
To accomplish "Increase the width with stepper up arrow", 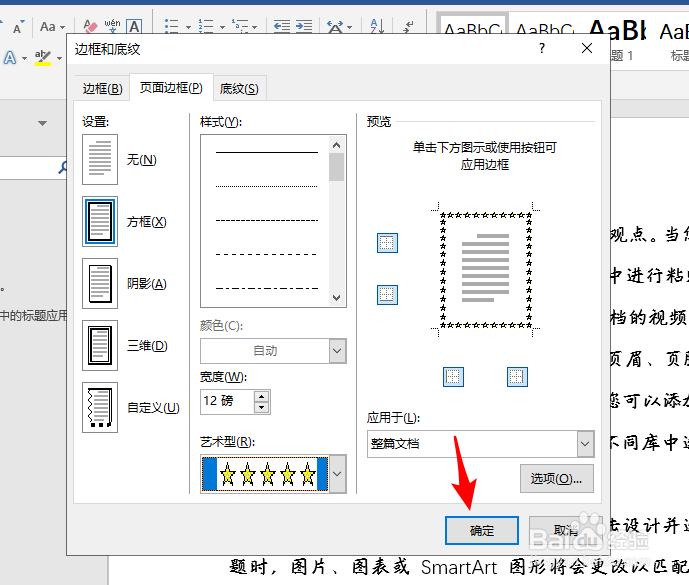I will (x=261, y=396).
